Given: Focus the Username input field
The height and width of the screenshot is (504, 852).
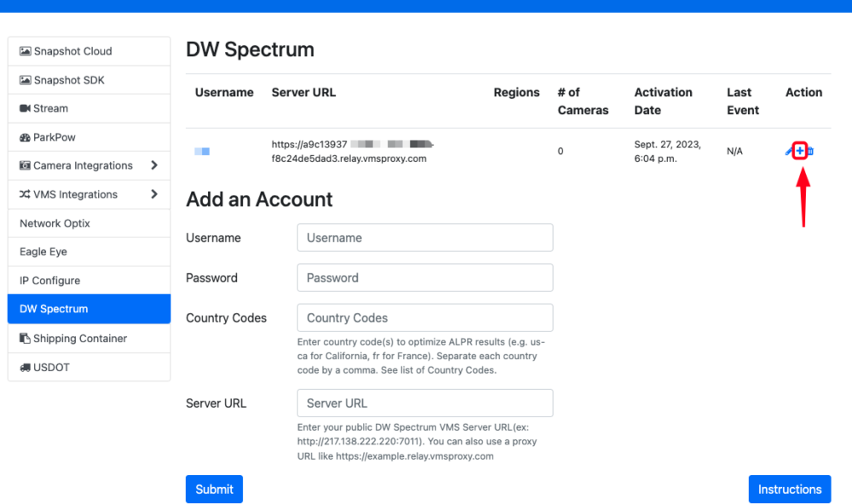Looking at the screenshot, I should click(425, 238).
